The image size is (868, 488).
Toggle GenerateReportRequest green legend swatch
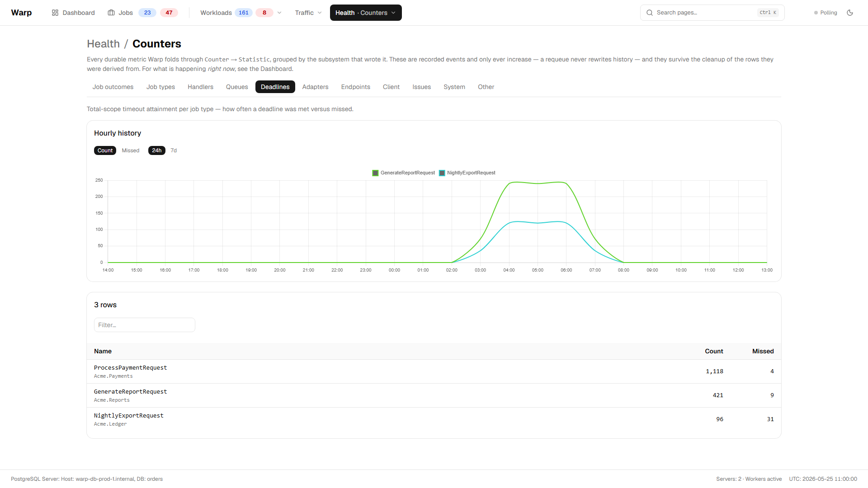(x=375, y=173)
